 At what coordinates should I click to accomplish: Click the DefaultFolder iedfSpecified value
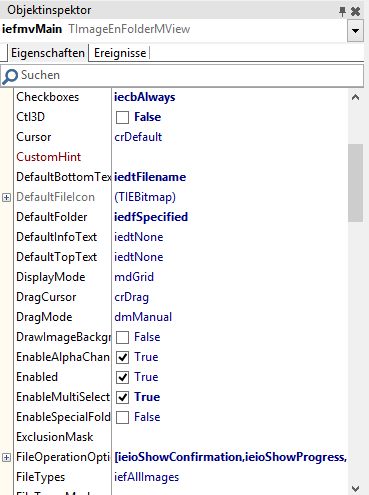coord(151,217)
